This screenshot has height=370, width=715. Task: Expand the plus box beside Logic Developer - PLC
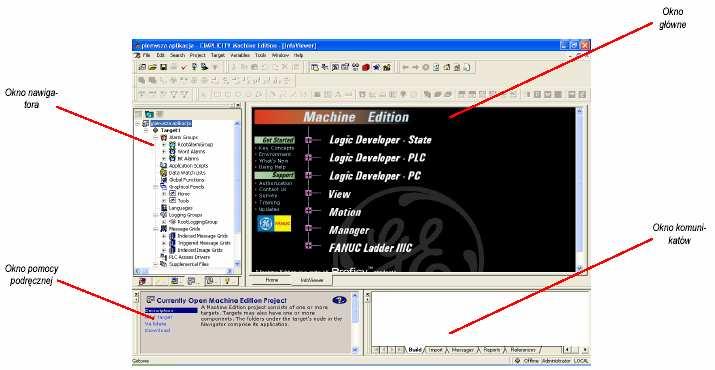(x=309, y=158)
